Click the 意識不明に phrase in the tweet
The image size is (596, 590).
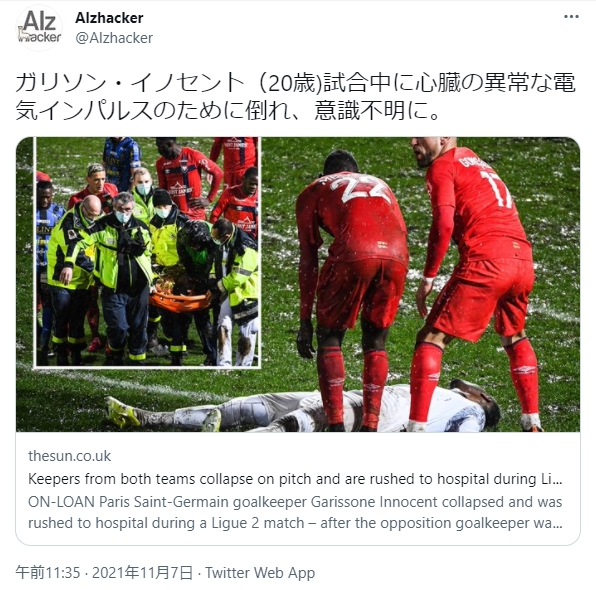(372, 111)
